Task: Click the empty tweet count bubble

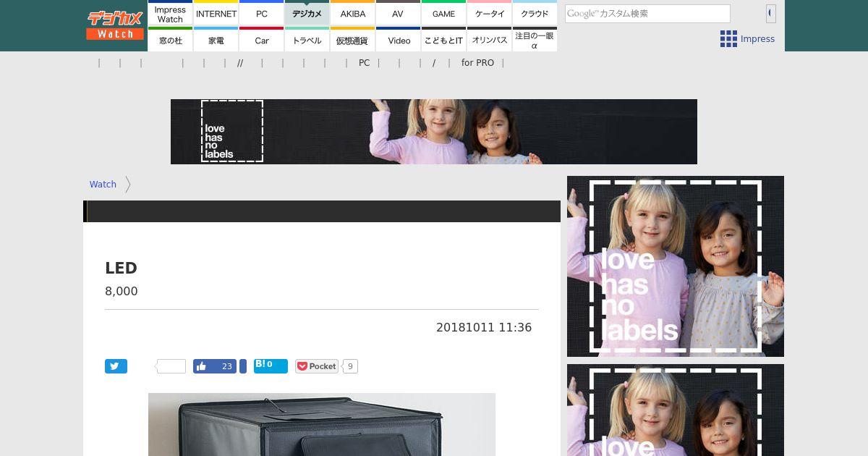Action: click(x=171, y=366)
